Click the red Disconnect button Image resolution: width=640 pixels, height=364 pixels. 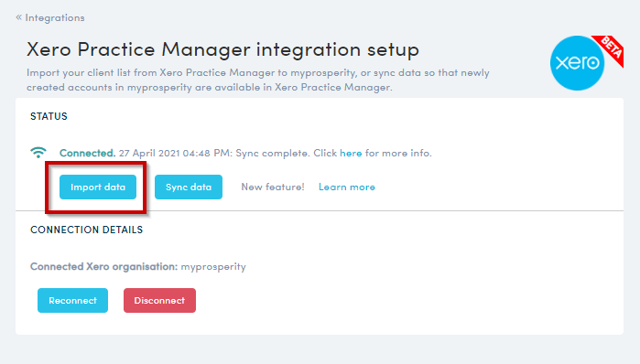click(159, 300)
